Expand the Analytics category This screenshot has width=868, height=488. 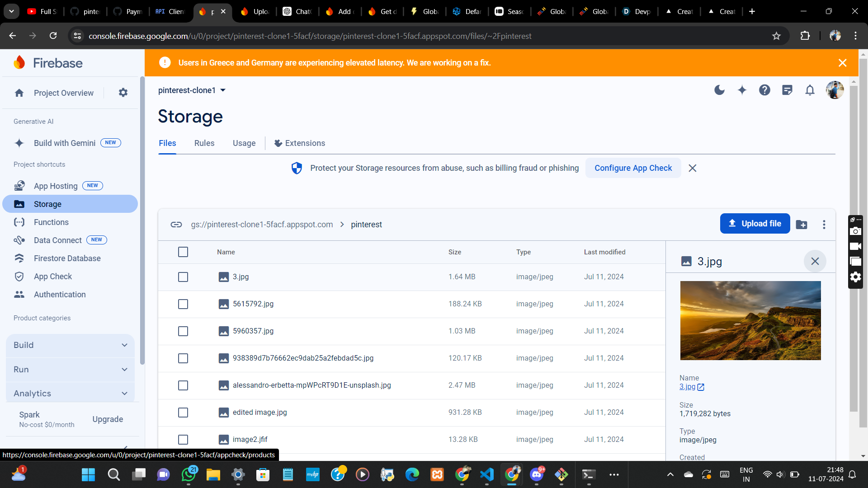click(x=70, y=394)
